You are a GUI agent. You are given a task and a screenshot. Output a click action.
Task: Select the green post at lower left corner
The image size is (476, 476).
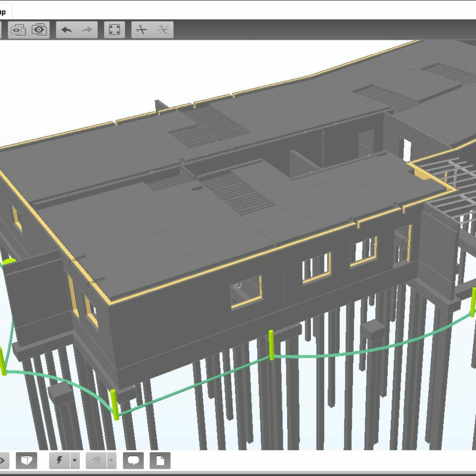pyautogui.click(x=115, y=405)
